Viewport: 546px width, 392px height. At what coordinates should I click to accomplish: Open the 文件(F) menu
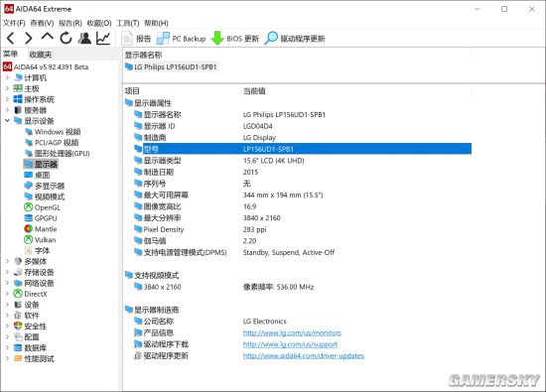point(14,23)
